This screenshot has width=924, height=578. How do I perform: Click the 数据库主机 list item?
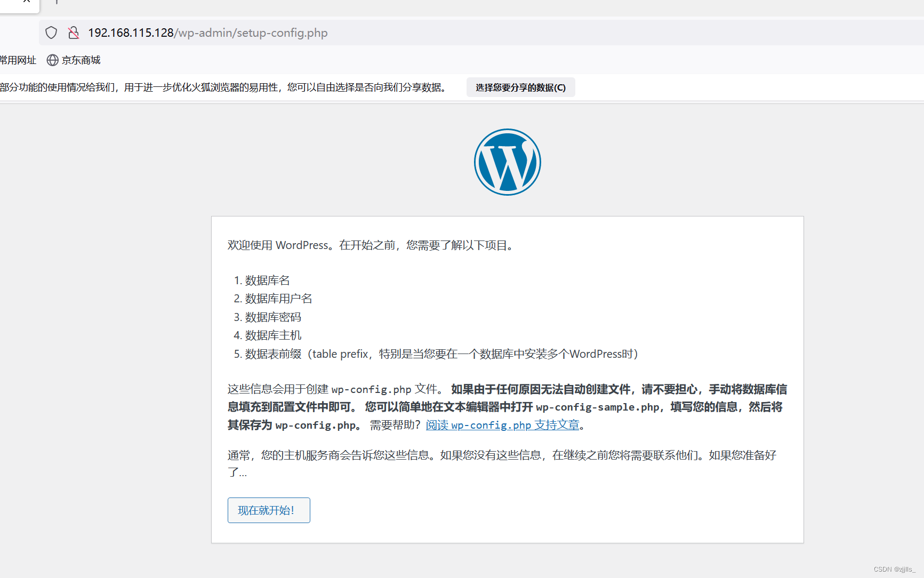(272, 335)
